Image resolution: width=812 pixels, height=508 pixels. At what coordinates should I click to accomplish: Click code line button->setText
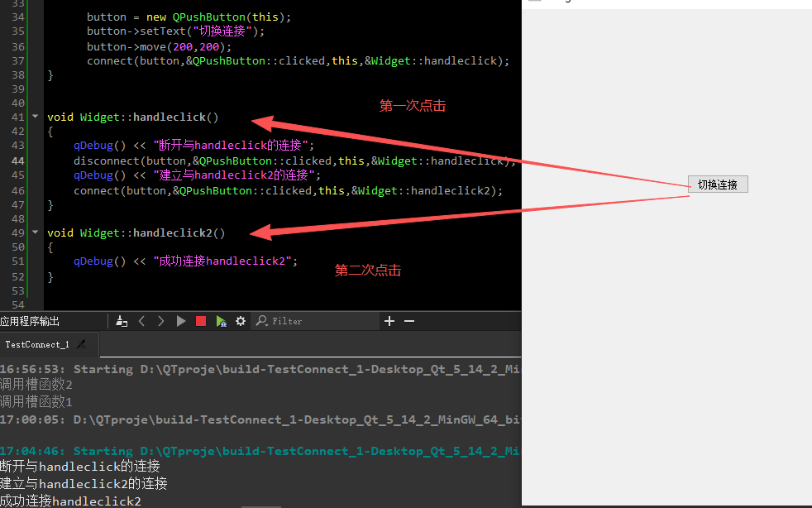175,31
